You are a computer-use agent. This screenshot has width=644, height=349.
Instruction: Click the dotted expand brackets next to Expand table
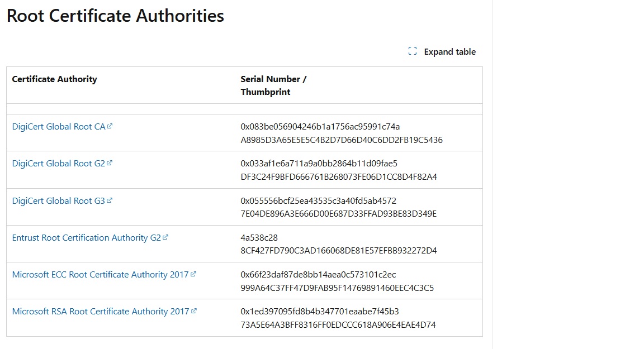pos(412,50)
